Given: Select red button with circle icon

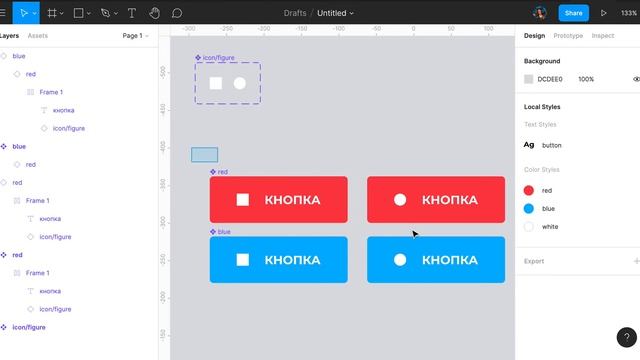Looking at the screenshot, I should tap(436, 200).
